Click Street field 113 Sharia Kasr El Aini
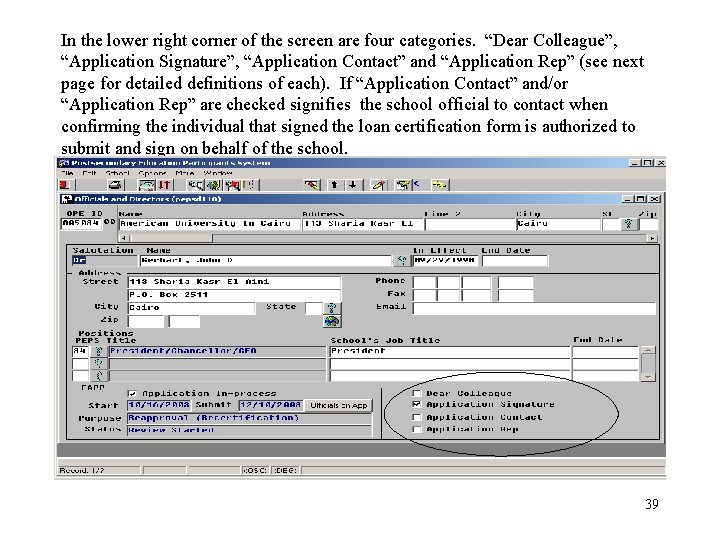 (x=234, y=282)
